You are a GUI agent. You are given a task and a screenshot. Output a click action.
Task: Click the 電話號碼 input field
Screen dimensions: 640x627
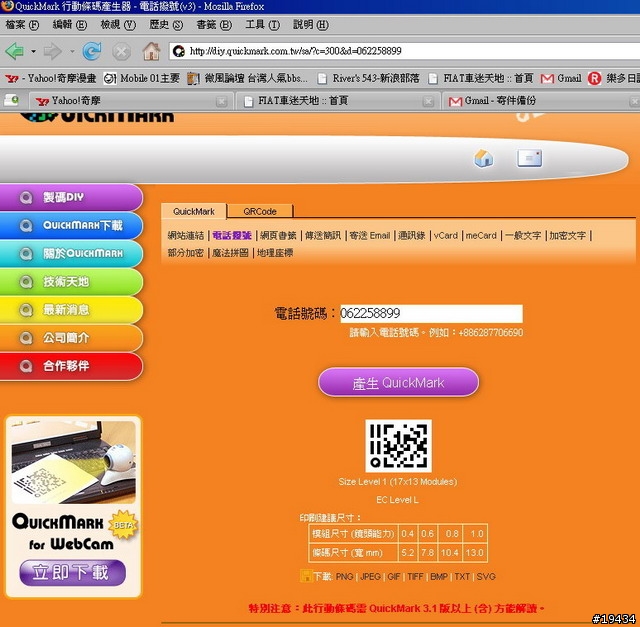pos(431,314)
